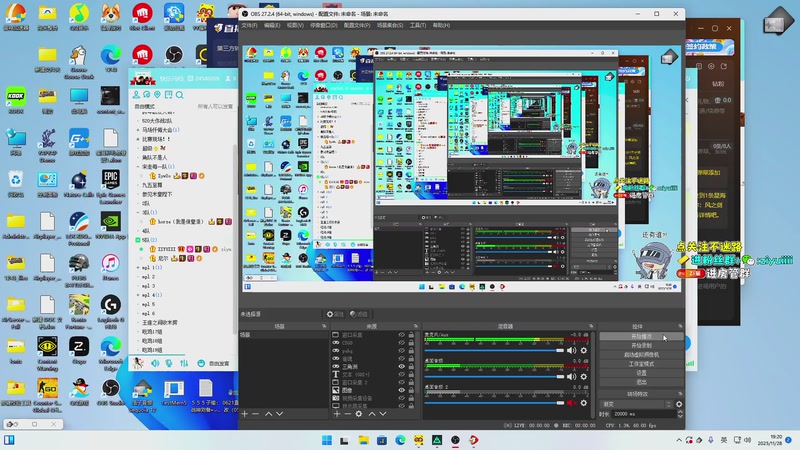Toggle lock on the 三角洲 source

(411, 366)
